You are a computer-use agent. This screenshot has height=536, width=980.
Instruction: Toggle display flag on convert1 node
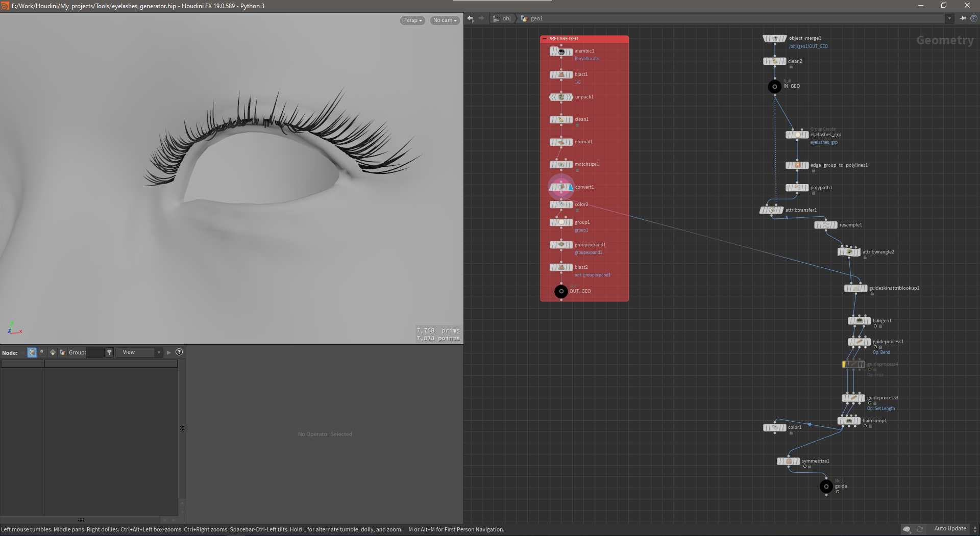tap(571, 187)
